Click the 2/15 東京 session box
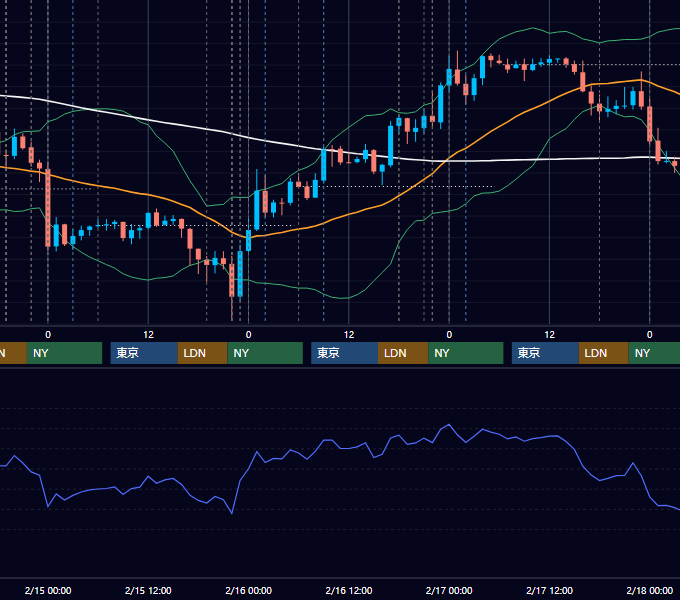Screen dimensions: 680x600 [144, 353]
